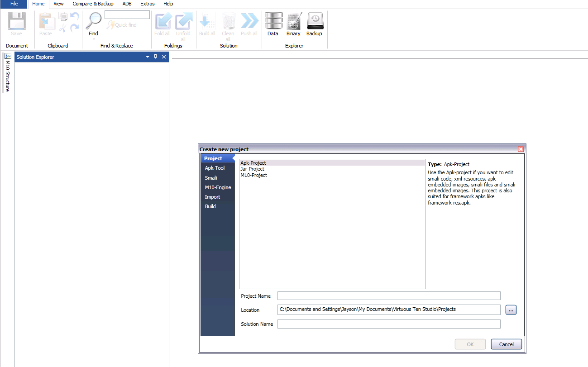Select Jar-Project from the type list

252,169
